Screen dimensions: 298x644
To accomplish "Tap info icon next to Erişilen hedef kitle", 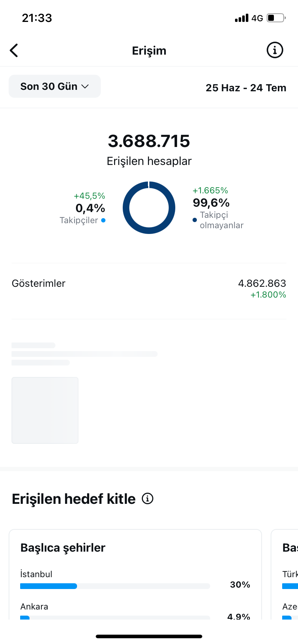I will click(x=148, y=498).
